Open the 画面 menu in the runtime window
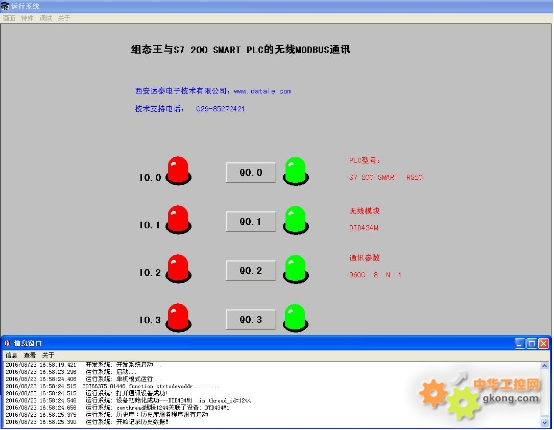The image size is (554, 430). [x=9, y=18]
